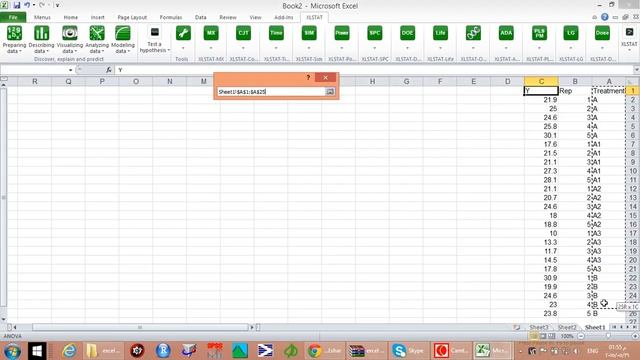Open the Test a hypothesis menu
This screenshot has height=360, width=640.
(154, 40)
